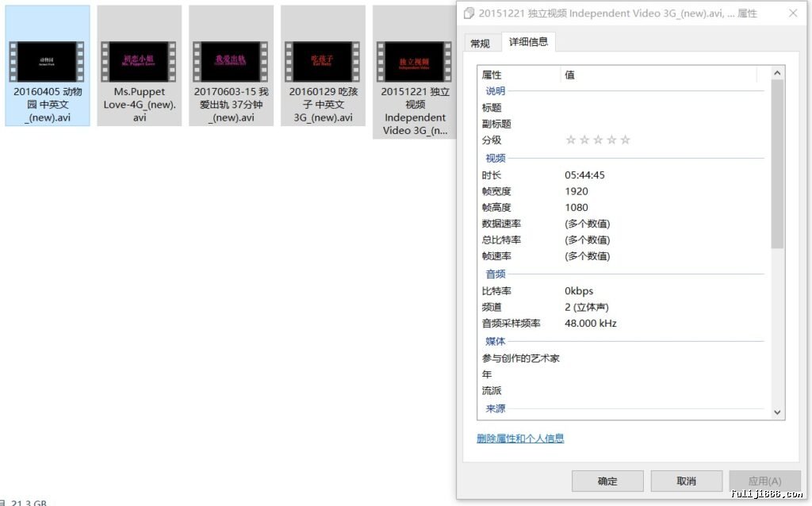812x506 pixels.
Task: Click the 时长 value 05:44:45
Action: click(x=584, y=175)
